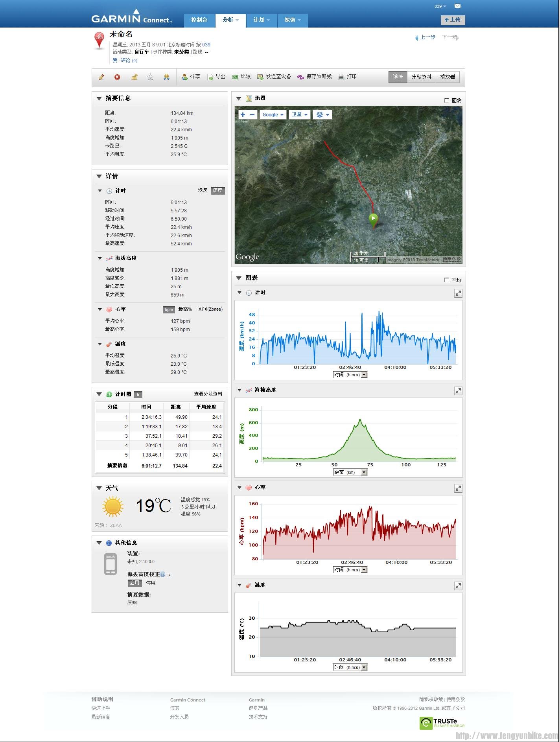The image size is (560, 742).
Task: Zoom out on the map
Action: tap(252, 114)
